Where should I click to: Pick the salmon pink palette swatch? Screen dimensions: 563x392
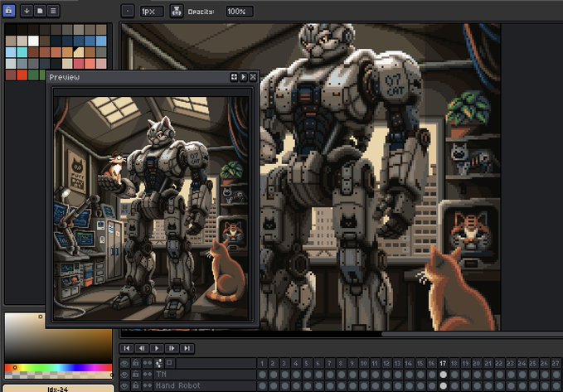click(90, 64)
